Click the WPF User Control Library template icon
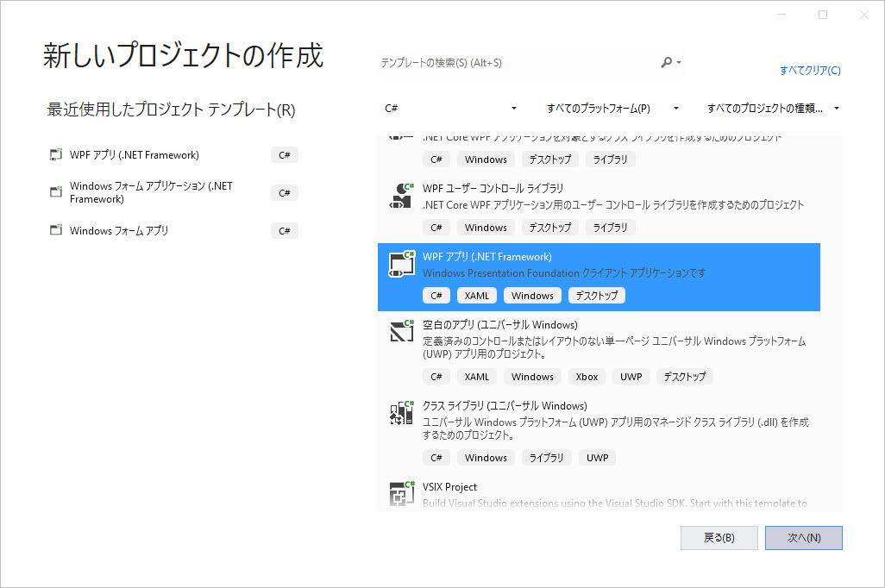885x588 pixels. point(399,197)
